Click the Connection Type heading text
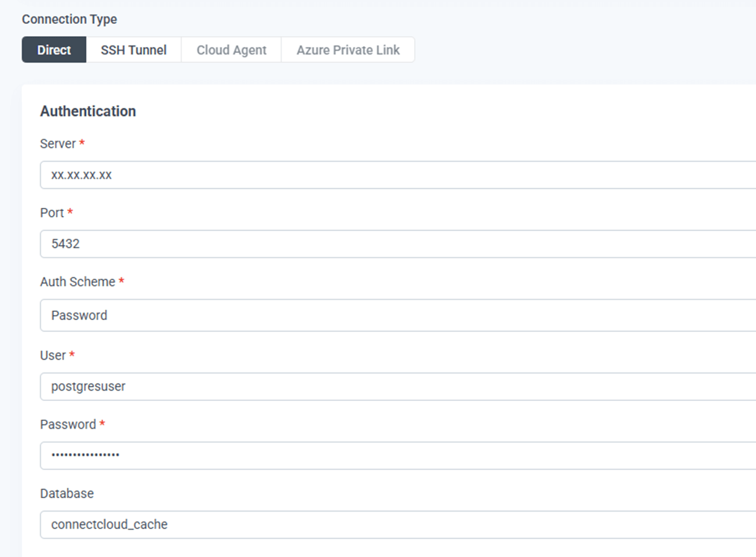This screenshot has width=756, height=557. click(x=69, y=19)
